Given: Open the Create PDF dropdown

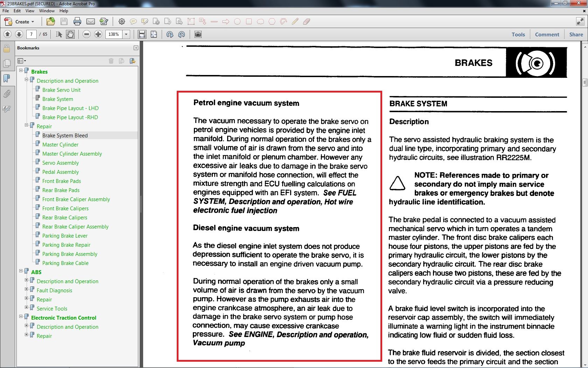Looking at the screenshot, I should [x=19, y=22].
